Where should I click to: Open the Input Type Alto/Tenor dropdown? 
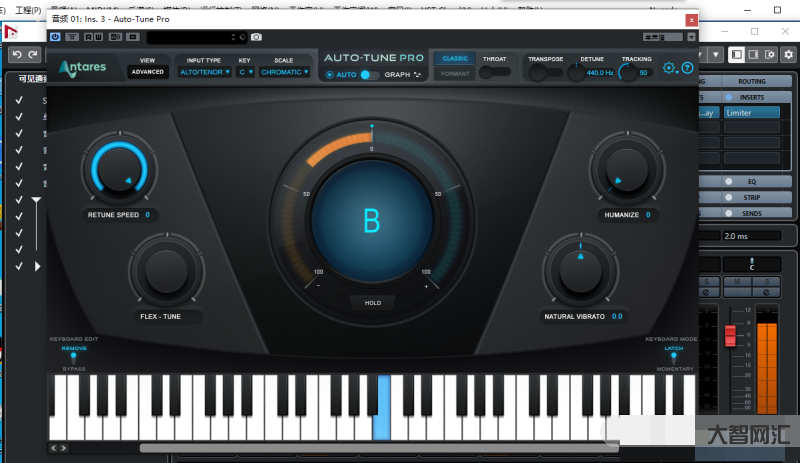pos(204,72)
